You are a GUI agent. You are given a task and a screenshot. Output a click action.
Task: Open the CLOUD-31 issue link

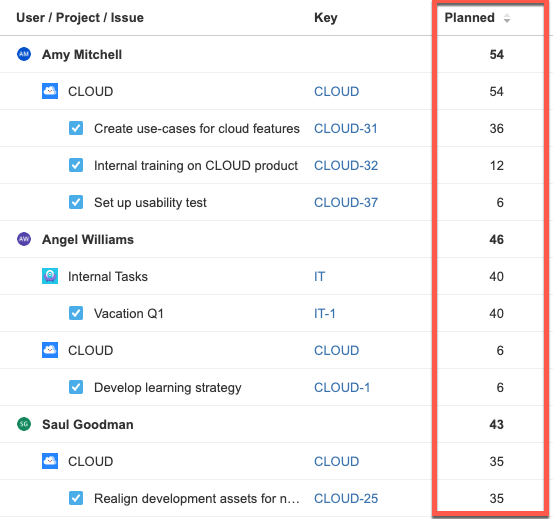click(x=346, y=129)
